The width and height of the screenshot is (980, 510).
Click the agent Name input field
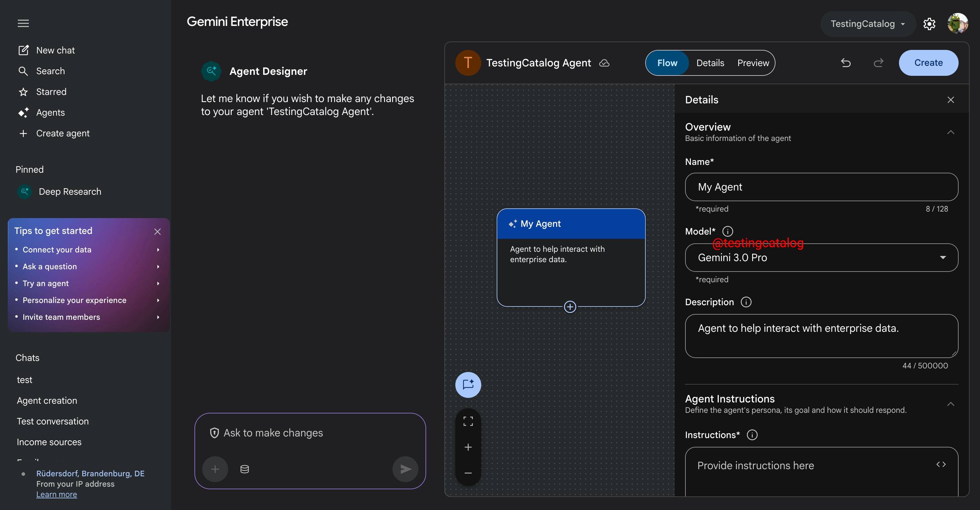[x=821, y=187]
